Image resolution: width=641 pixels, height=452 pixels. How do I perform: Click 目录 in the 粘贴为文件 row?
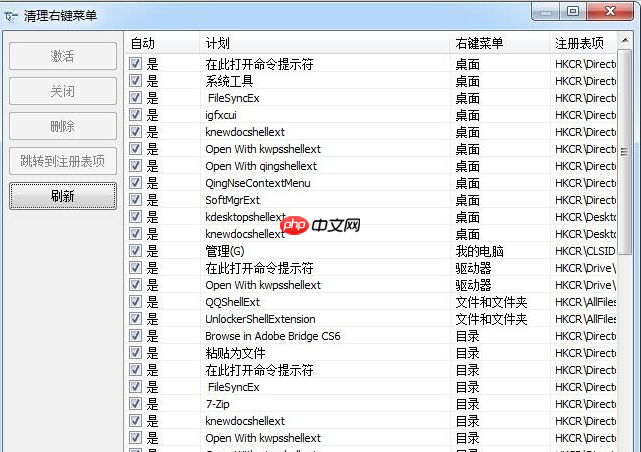pos(467,353)
